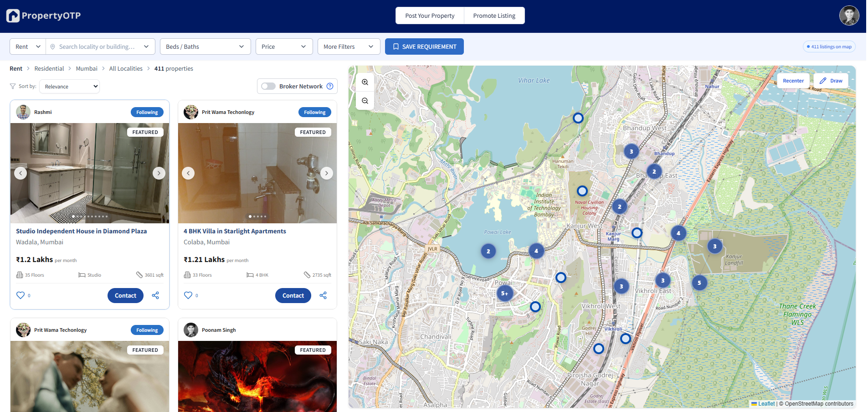
Task: Share the Starlight Apartments villa listing
Action: (323, 295)
